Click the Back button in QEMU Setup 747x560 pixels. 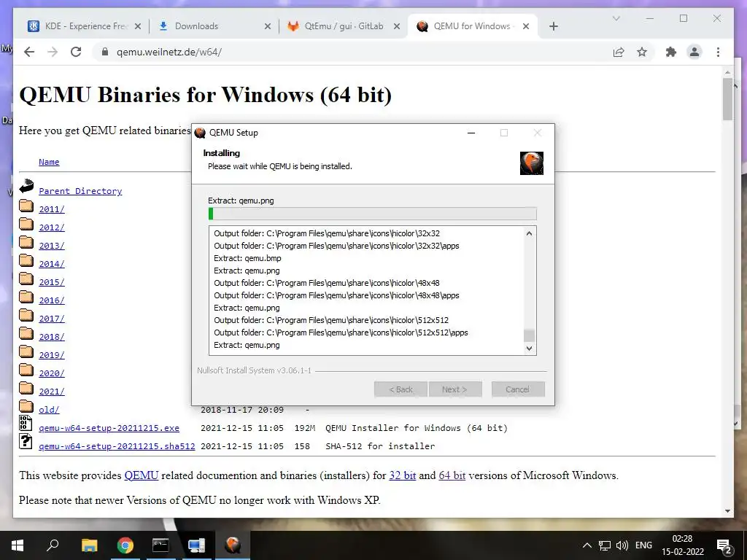[400, 389]
